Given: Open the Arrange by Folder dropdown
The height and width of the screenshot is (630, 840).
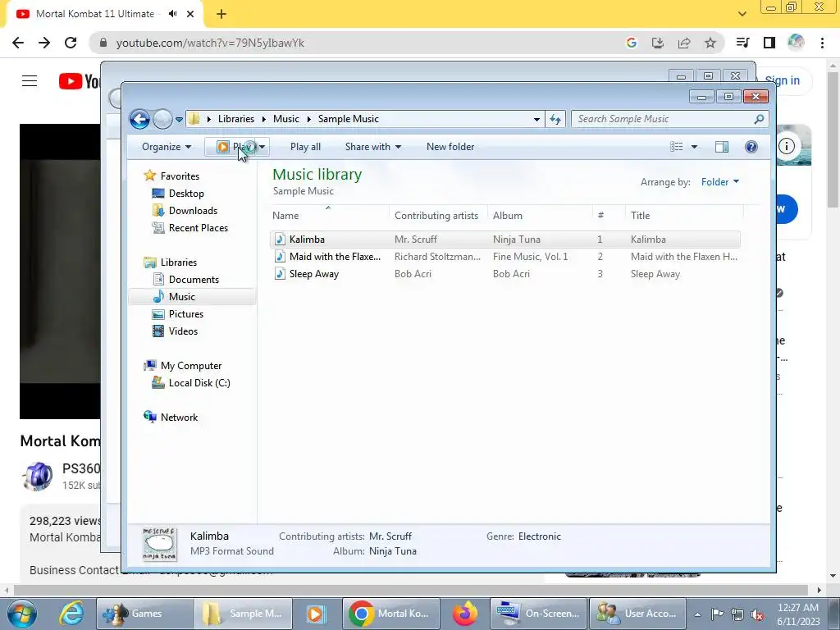Looking at the screenshot, I should 720,182.
